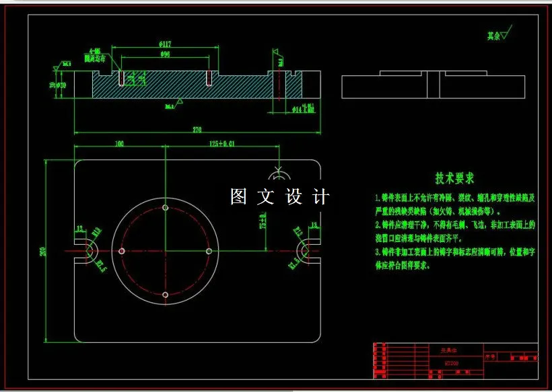
Task: Toggle the Ø117 diameter dimension
Action: click(164, 44)
